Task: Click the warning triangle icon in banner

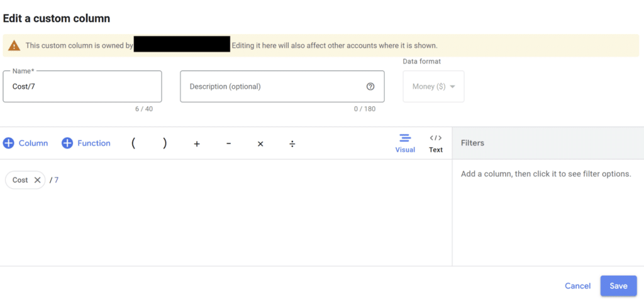Action: [x=14, y=46]
